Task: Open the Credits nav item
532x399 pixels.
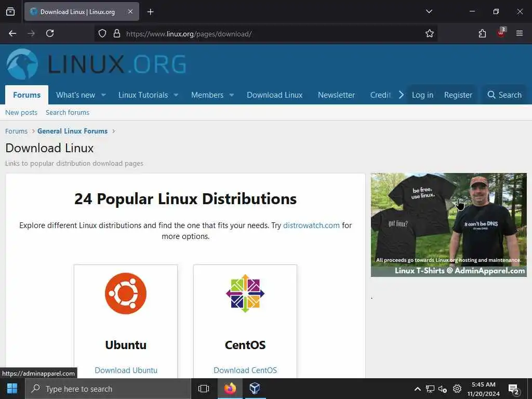Action: click(380, 95)
